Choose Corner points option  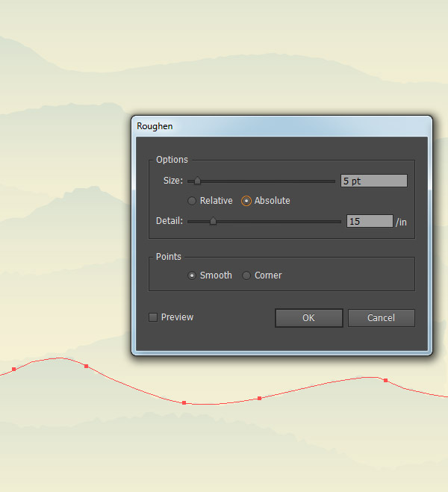point(246,275)
